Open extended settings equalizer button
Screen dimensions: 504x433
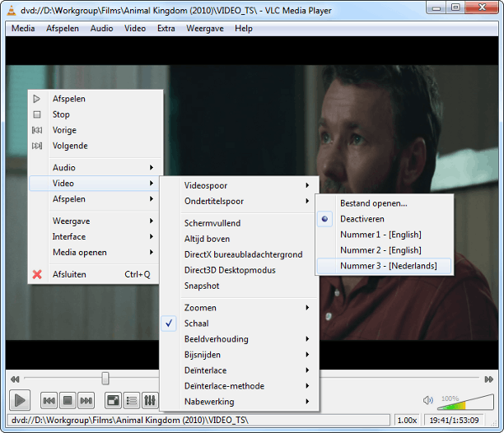pos(150,401)
